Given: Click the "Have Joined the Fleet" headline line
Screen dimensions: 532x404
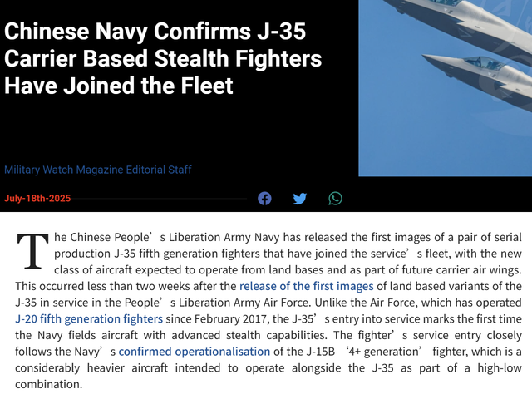Looking at the screenshot, I should tap(118, 86).
